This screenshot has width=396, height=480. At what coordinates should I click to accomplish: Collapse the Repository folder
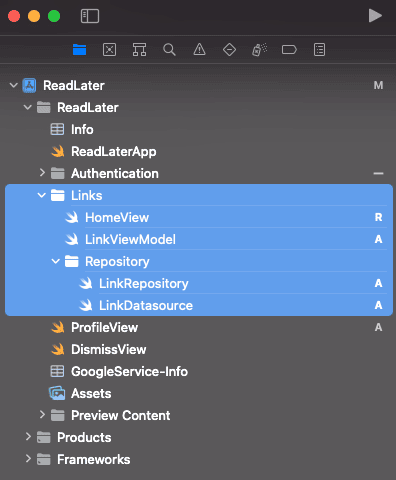coord(56,261)
